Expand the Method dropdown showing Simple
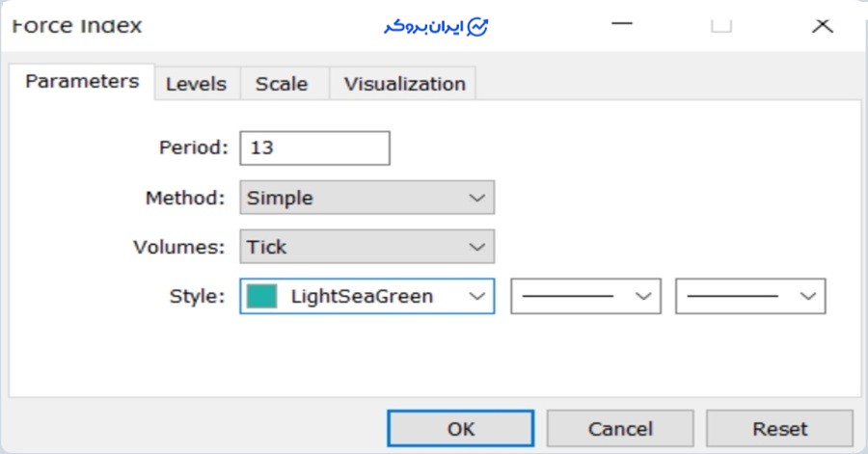The width and height of the screenshot is (868, 454). click(366, 198)
